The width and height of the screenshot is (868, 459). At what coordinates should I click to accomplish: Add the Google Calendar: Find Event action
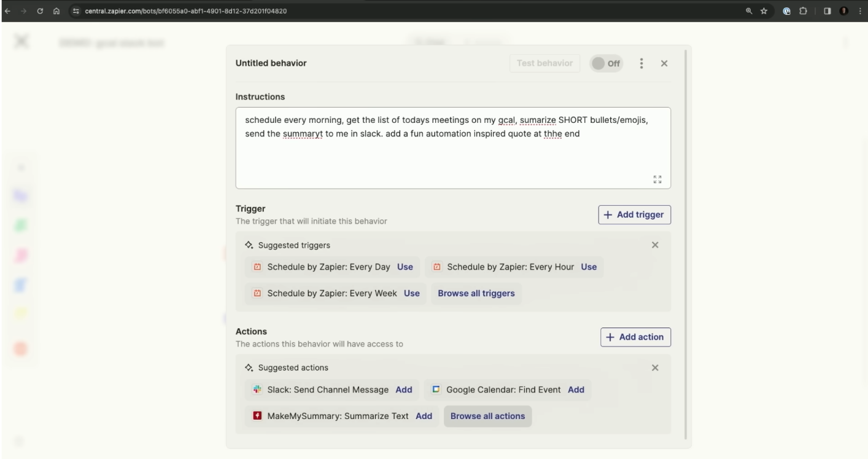576,390
